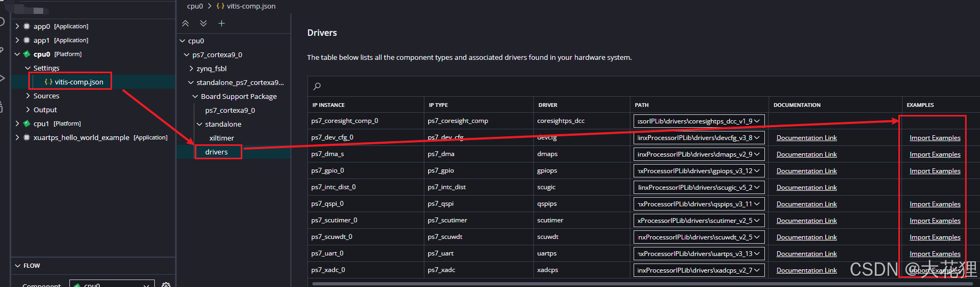The height and width of the screenshot is (287, 980).
Task: Open Documentation Link for ps7_intc_dist_0
Action: (807, 188)
